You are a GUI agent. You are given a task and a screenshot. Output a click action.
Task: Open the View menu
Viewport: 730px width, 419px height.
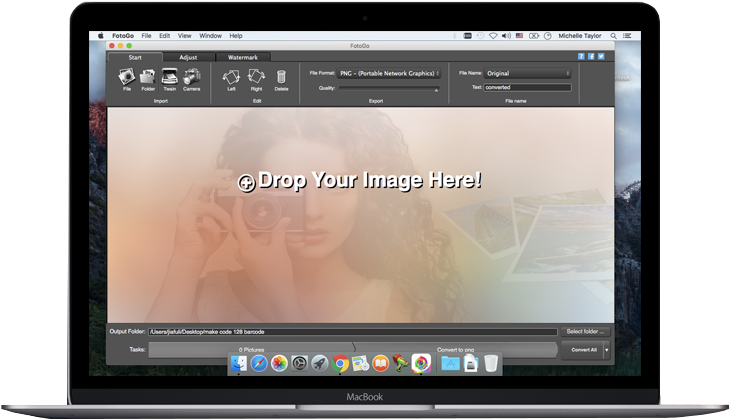pyautogui.click(x=184, y=36)
